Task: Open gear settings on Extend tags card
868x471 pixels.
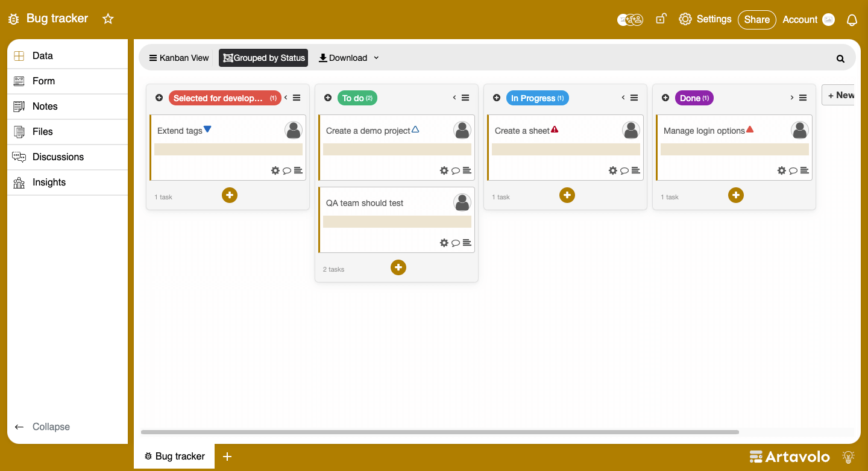Action: (x=275, y=170)
